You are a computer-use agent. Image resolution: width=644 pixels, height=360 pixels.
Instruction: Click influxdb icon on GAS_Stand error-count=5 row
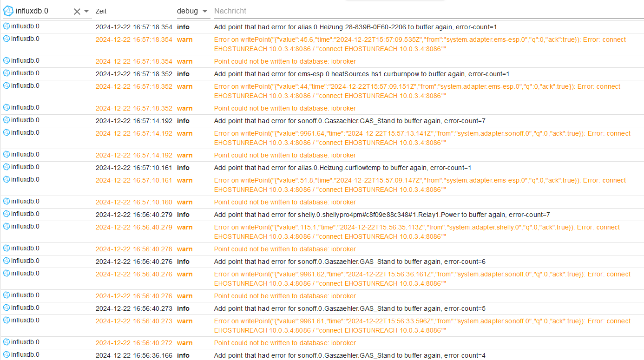7,308
